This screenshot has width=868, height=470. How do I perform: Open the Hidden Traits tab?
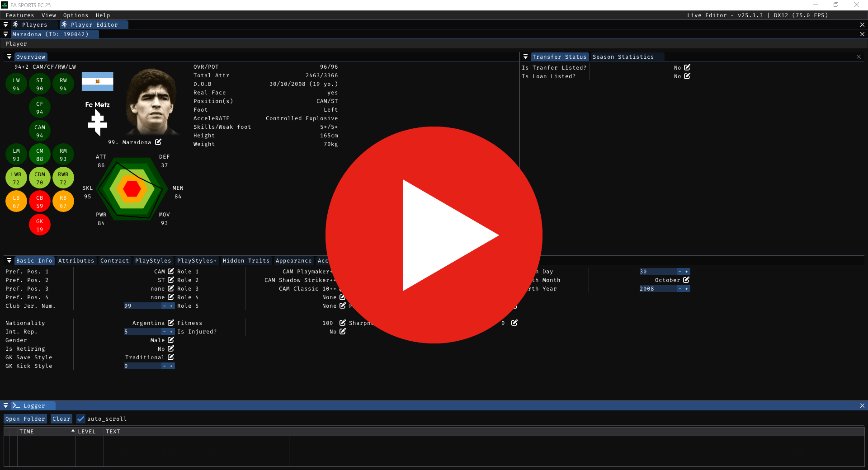coord(246,260)
